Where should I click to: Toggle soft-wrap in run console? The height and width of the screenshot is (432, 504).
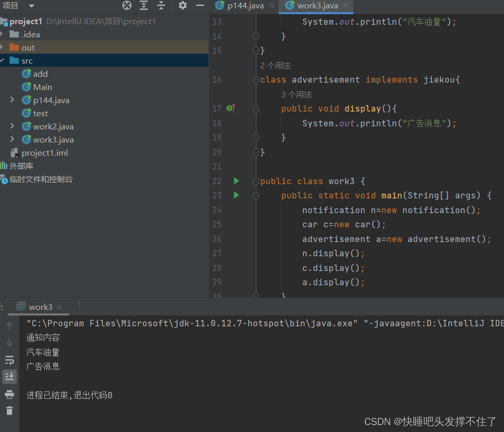point(9,360)
